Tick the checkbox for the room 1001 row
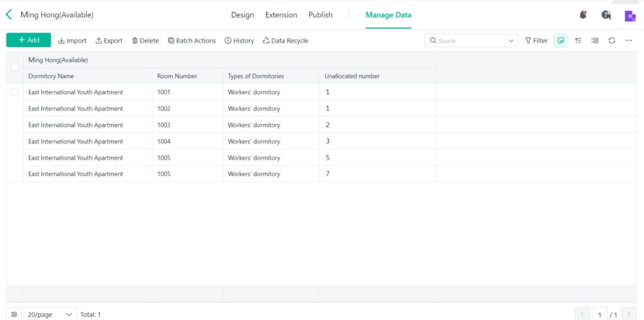Screen dimensions: 644x320 pyautogui.click(x=15, y=92)
